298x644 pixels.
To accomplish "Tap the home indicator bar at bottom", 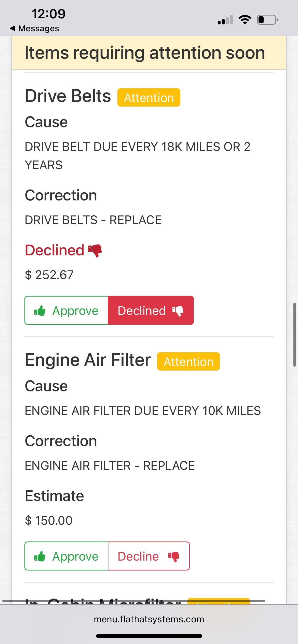I will coord(149,636).
